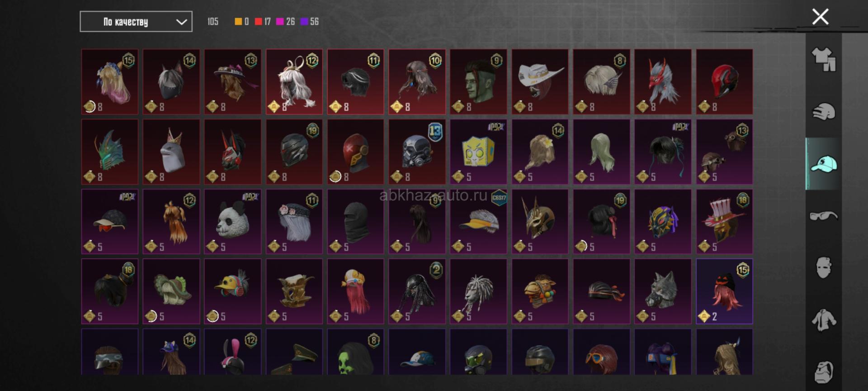Click the dropdown chevron arrow beside 'По качеству'

[181, 22]
